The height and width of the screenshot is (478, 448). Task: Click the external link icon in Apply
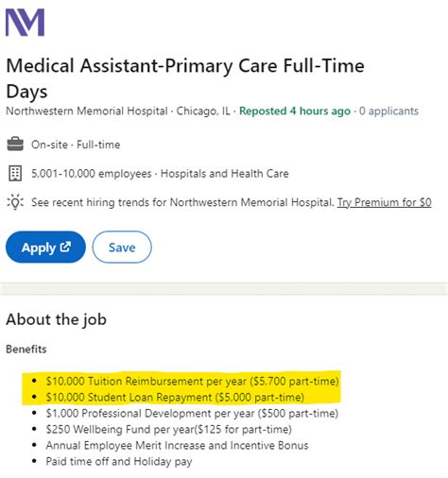[65, 247]
